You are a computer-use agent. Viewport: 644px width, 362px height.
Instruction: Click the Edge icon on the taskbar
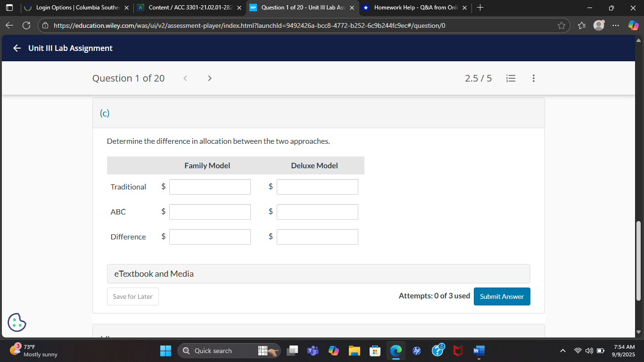click(x=396, y=351)
